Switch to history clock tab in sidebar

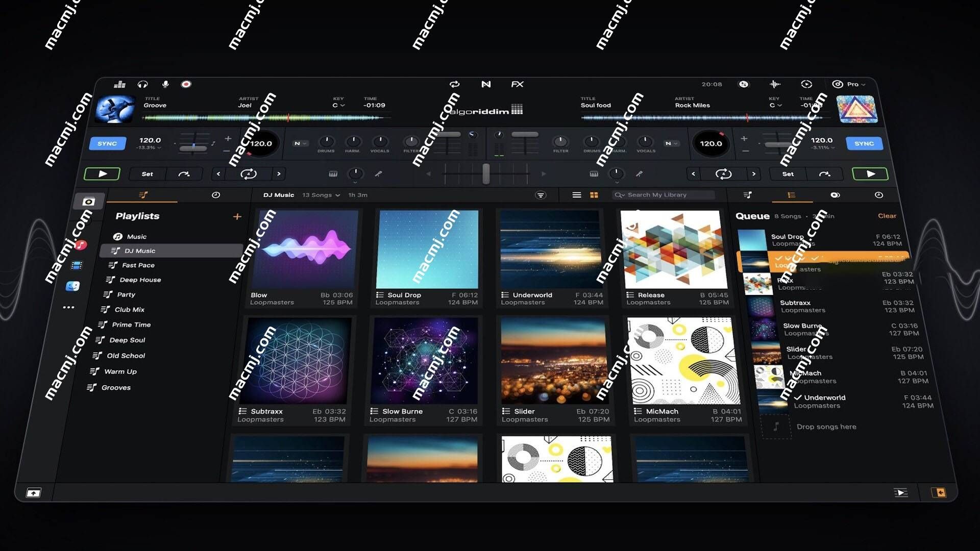(216, 195)
